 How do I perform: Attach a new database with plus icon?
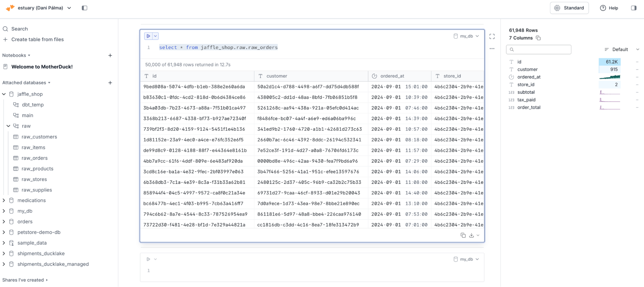[110, 83]
